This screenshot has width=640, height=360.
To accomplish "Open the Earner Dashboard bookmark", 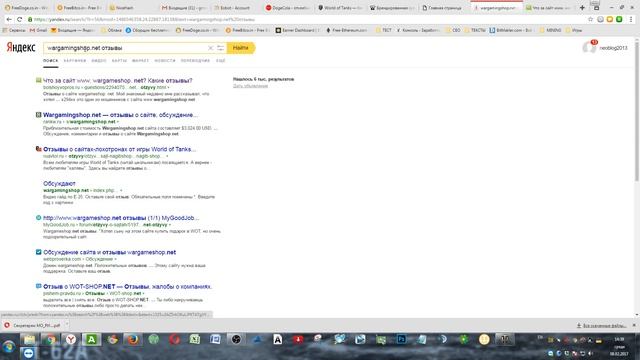I will [x=297, y=30].
